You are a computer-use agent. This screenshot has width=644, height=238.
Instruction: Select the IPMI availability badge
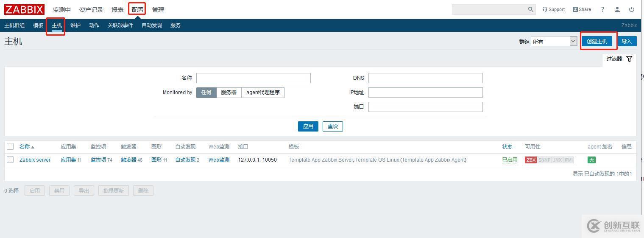[569, 160]
